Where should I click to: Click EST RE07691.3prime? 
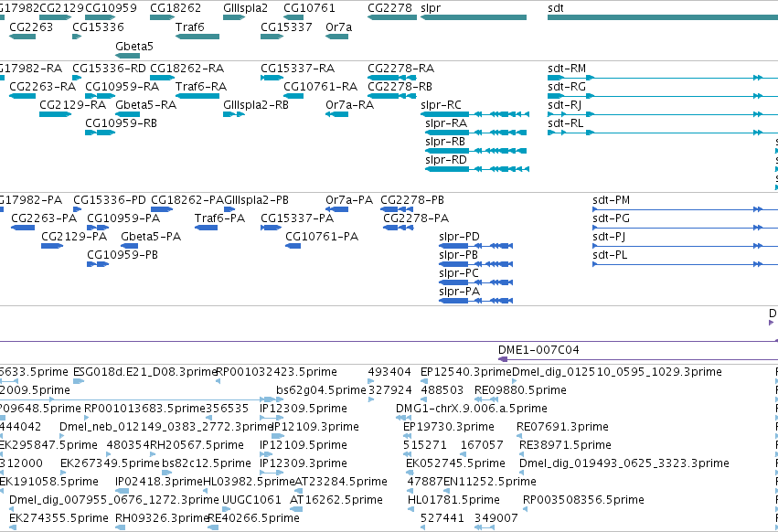pos(562,427)
